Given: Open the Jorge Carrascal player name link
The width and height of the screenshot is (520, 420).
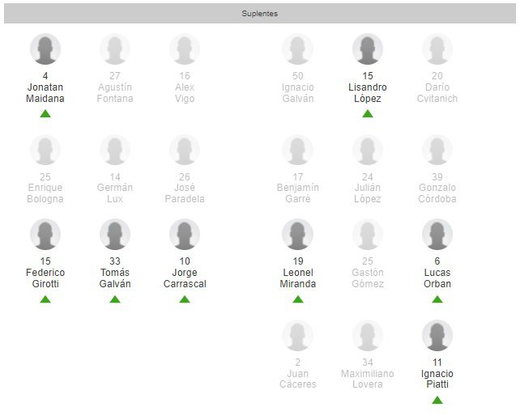Looking at the screenshot, I should 185,278.
